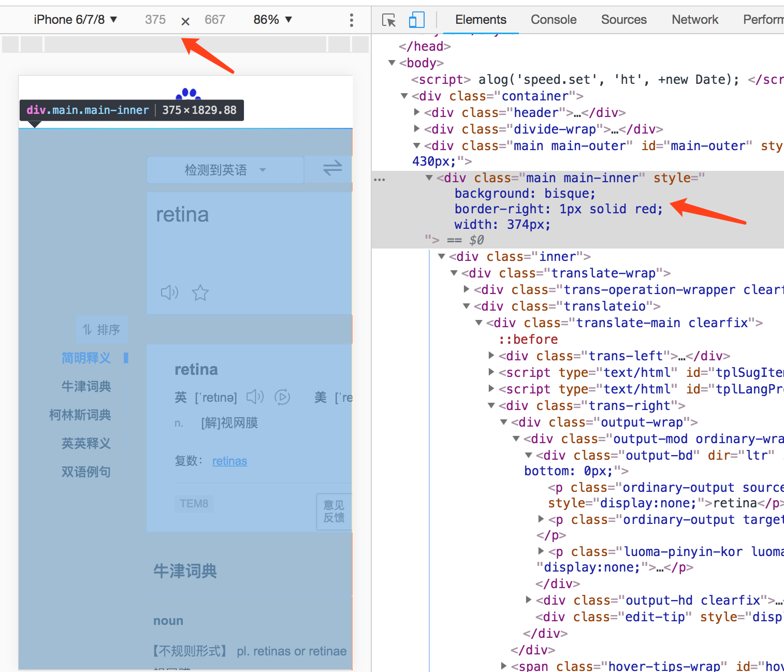Viewport: 784px width, 672px height.
Task: Select the ::before pseudo element row
Action: (x=528, y=339)
